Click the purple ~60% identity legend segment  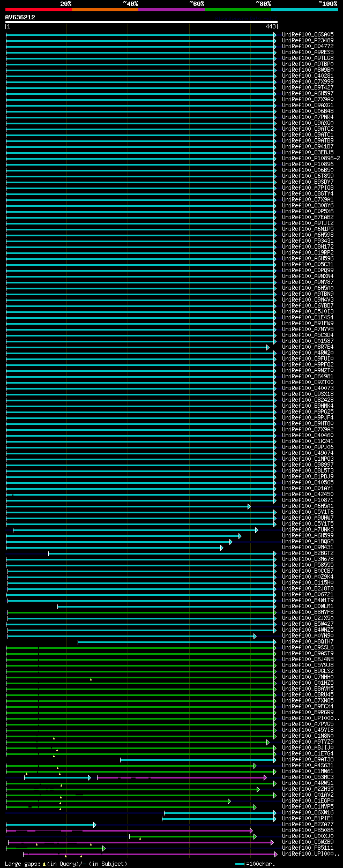pos(171,9)
